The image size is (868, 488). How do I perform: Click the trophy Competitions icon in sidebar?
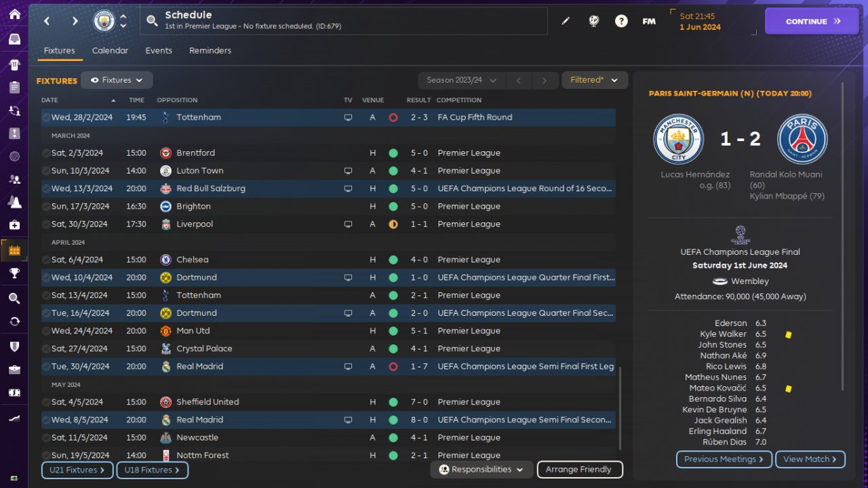pos(14,273)
